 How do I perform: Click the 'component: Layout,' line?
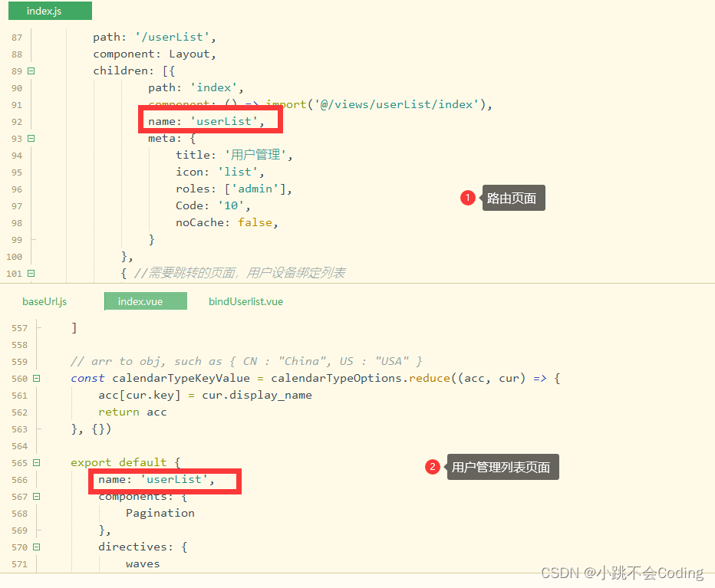154,54
